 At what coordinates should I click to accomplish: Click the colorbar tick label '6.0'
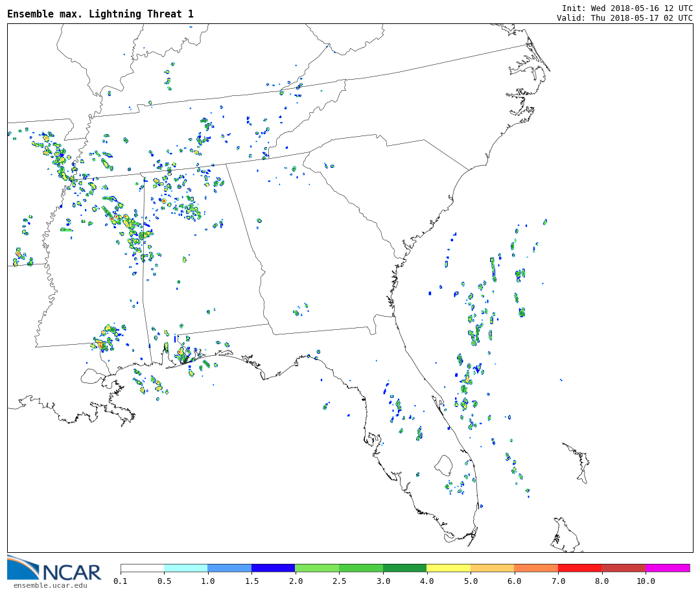[x=514, y=581]
